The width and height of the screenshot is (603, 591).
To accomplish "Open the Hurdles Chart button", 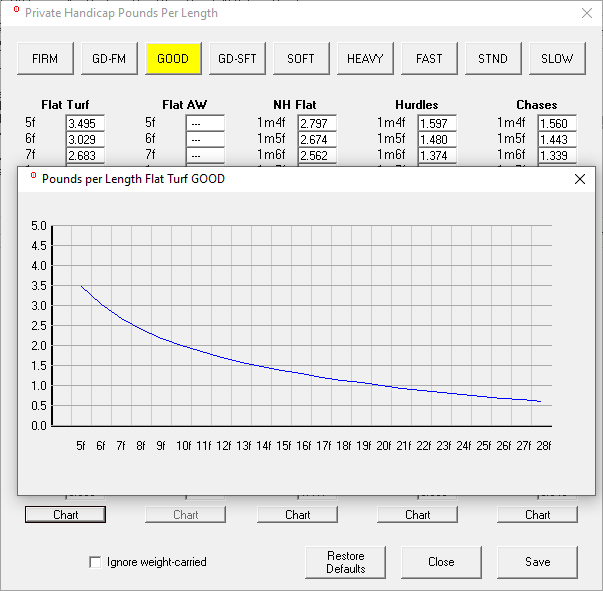I will (417, 514).
